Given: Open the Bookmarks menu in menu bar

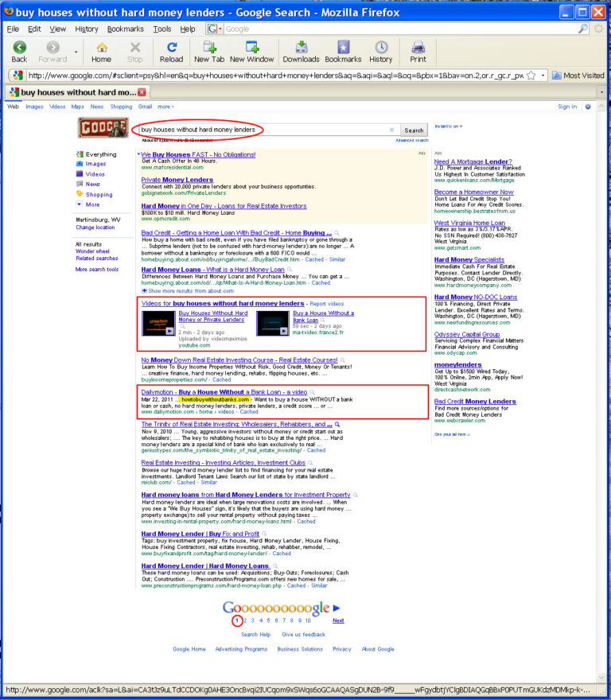Looking at the screenshot, I should click(126, 29).
